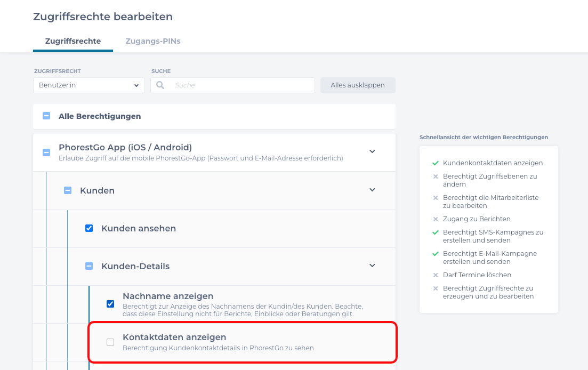Image resolution: width=588 pixels, height=370 pixels.
Task: Collapse PhorestGo App with its chevron
Action: pos(372,151)
